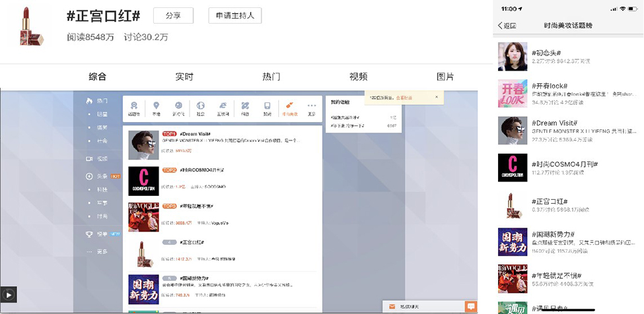This screenshot has width=644, height=314.
Task: Open the 热门 flame icon in the sidebar
Action: coord(89,101)
